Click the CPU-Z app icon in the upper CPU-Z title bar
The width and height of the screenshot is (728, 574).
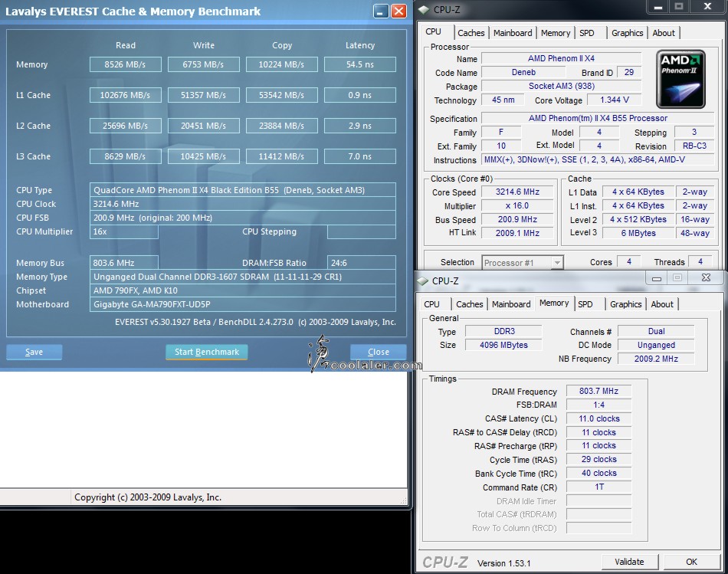tap(424, 10)
